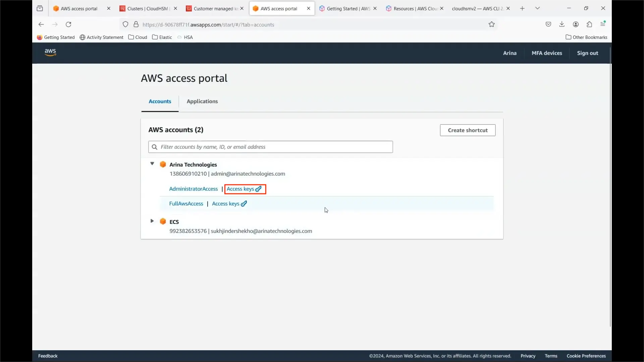Click Sign out in the header

pyautogui.click(x=587, y=53)
